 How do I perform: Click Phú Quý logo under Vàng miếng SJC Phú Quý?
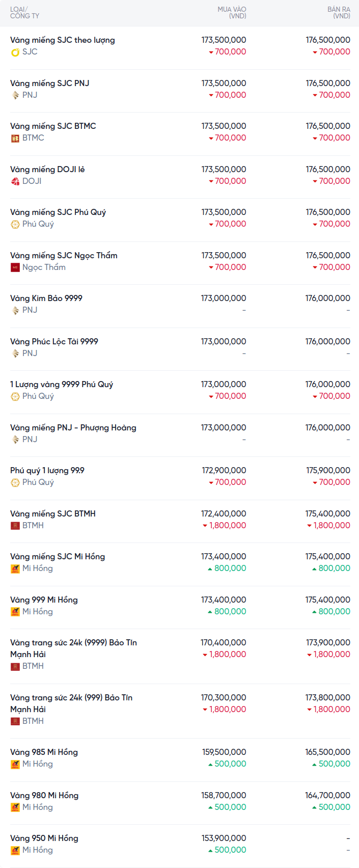[15, 224]
